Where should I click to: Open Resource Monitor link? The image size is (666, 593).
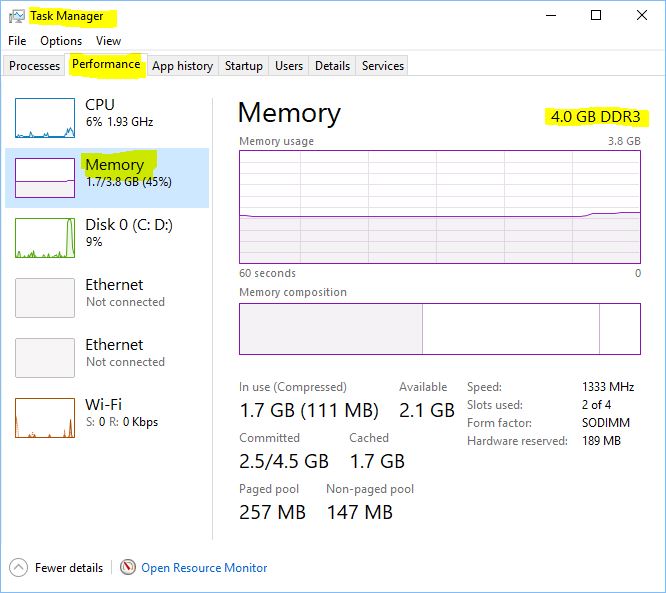204,568
